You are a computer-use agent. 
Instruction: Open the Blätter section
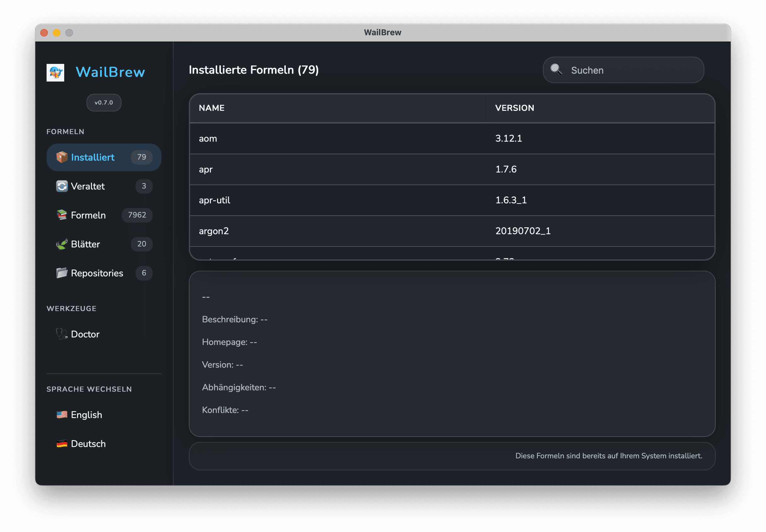104,244
